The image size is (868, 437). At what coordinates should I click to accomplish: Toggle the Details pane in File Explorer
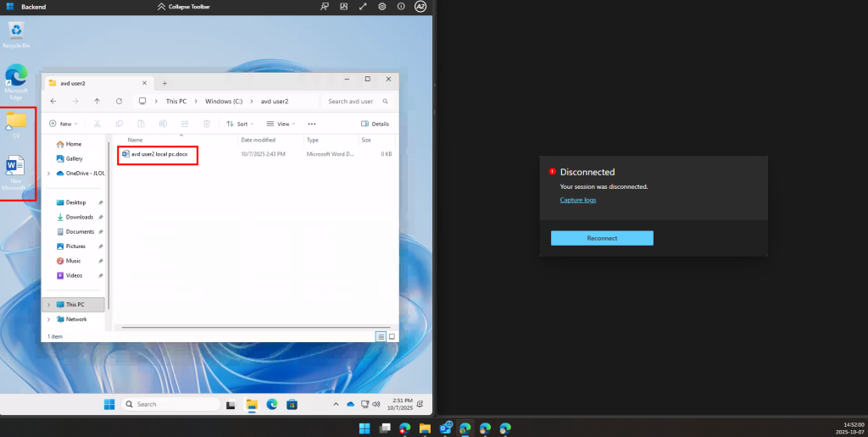(375, 124)
